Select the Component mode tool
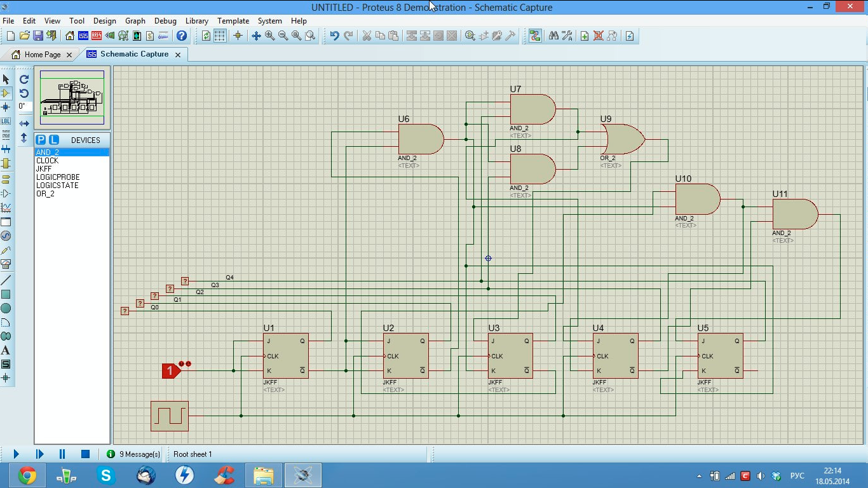This screenshot has width=868, height=488. point(6,93)
